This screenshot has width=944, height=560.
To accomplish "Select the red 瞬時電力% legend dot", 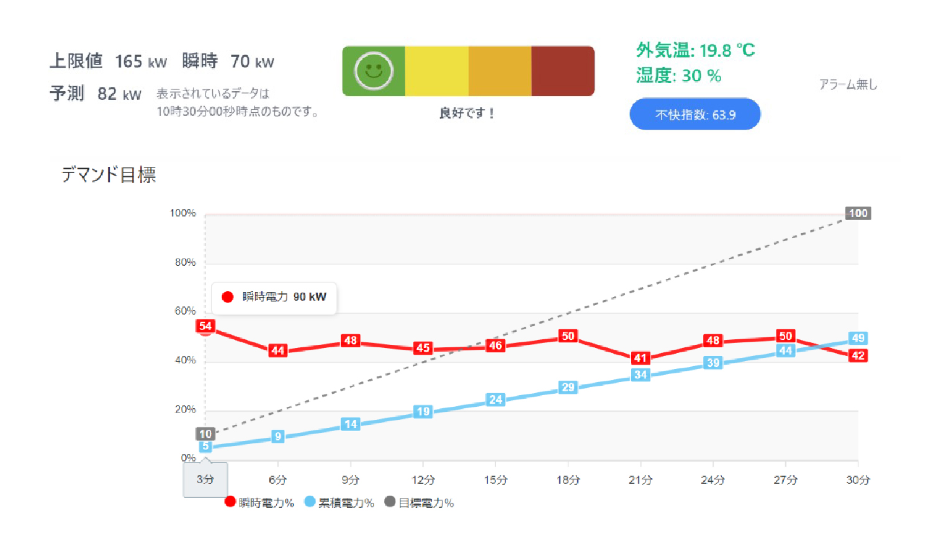I will coord(230,502).
